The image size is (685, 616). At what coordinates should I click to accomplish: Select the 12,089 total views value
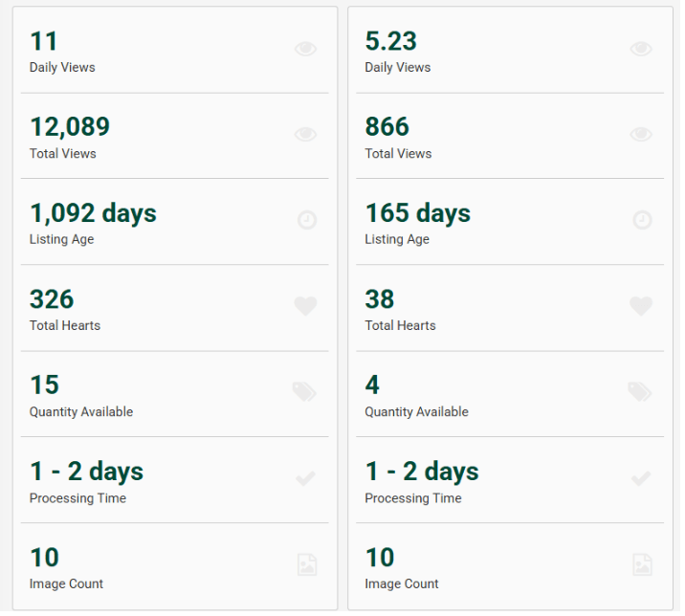tap(70, 127)
